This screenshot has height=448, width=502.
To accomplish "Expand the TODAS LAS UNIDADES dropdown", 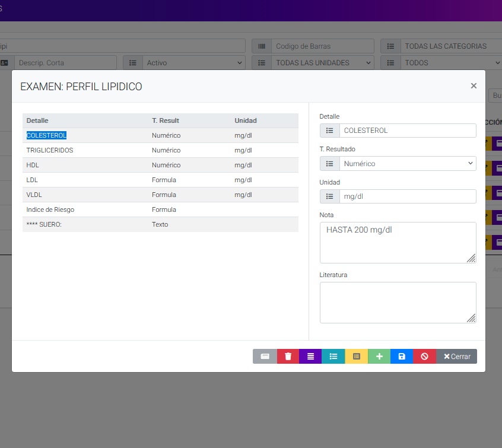I will (x=321, y=63).
